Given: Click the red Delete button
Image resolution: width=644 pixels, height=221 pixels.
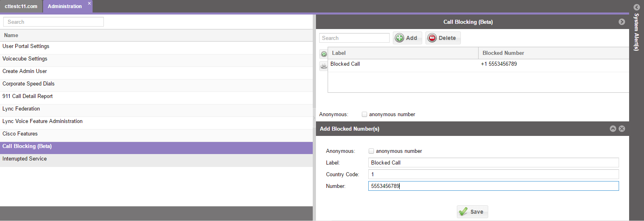Looking at the screenshot, I should pyautogui.click(x=443, y=38).
